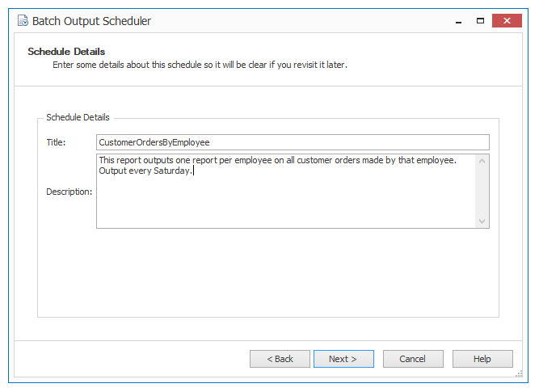Place the cursor in the Description text area

[x=286, y=192]
